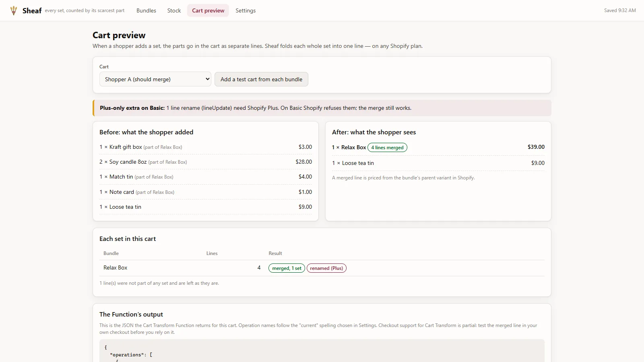Click the $28.00 Soy candle price
644x362 pixels.
304,162
